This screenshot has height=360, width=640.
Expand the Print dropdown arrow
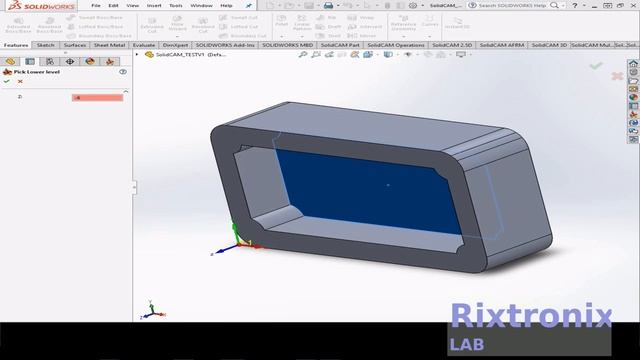click(338, 6)
